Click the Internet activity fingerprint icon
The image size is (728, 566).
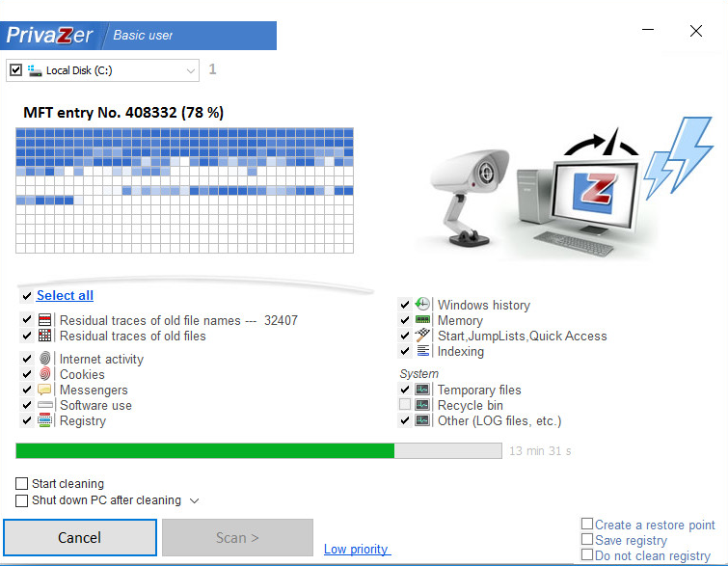pyautogui.click(x=44, y=359)
